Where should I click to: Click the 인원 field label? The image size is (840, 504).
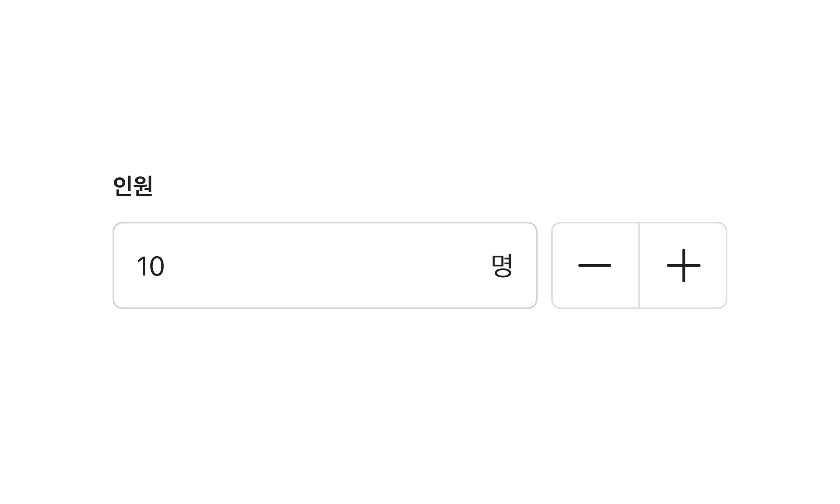tap(133, 186)
